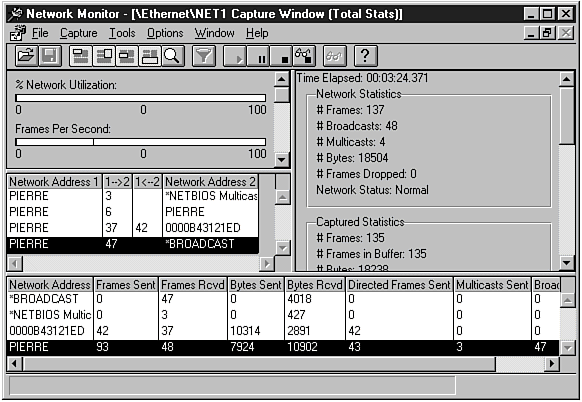Open the Options menu
Screen dimensions: 582x402
pyautogui.click(x=165, y=33)
